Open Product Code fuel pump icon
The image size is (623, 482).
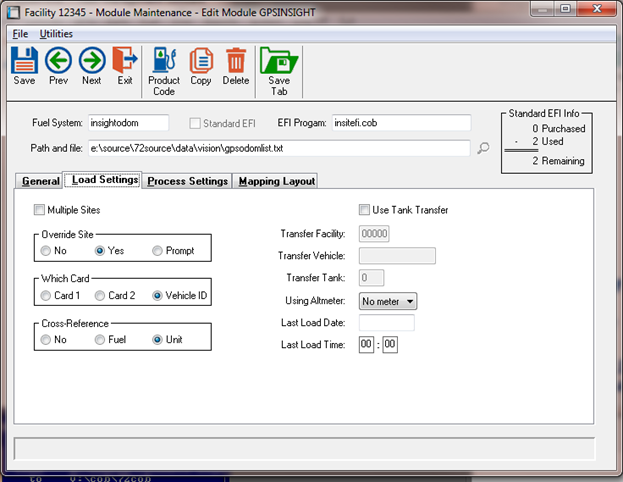(164, 62)
